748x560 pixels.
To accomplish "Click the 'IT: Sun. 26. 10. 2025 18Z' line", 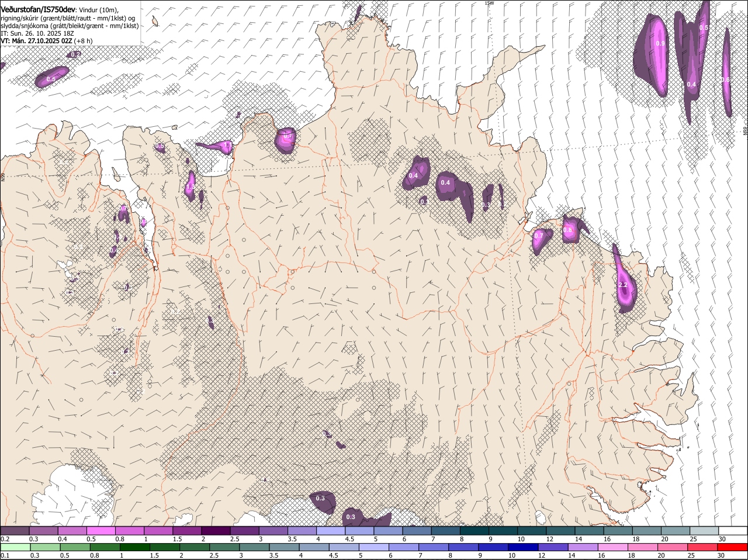I will point(37,33).
